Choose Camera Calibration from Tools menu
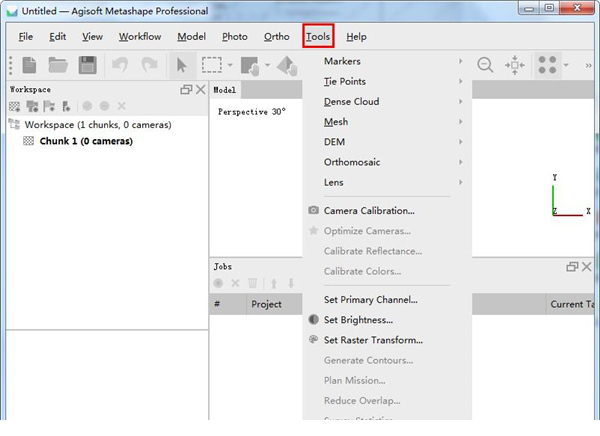The width and height of the screenshot is (600, 436). click(368, 211)
